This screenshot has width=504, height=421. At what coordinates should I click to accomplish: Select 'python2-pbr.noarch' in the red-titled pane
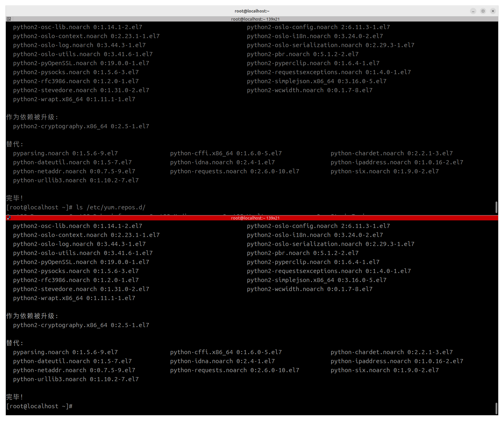coord(278,253)
